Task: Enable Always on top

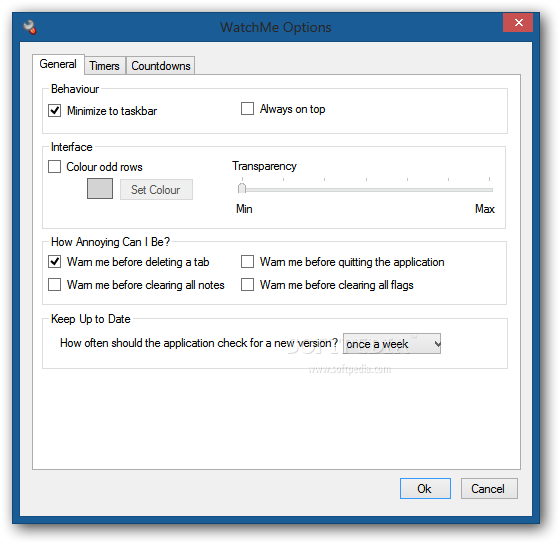Action: coord(247,109)
